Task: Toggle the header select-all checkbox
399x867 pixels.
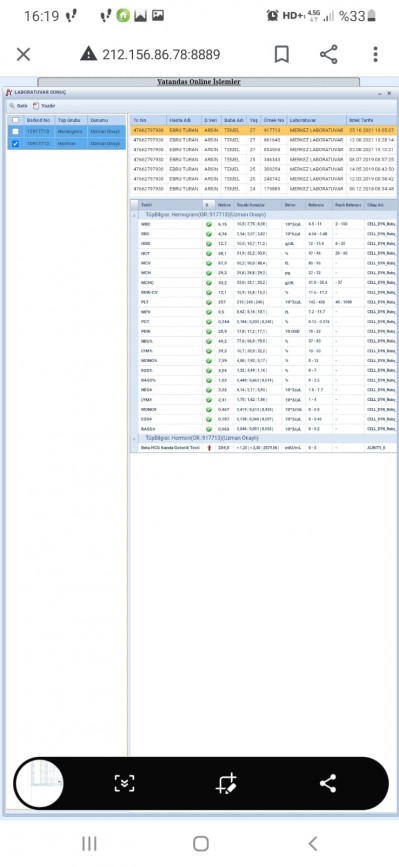Action: click(15, 120)
